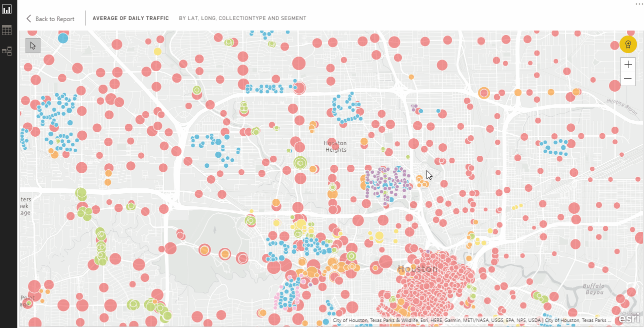This screenshot has width=644, height=328.
Task: Click the yellow ArcGIS badge icon
Action: click(628, 45)
